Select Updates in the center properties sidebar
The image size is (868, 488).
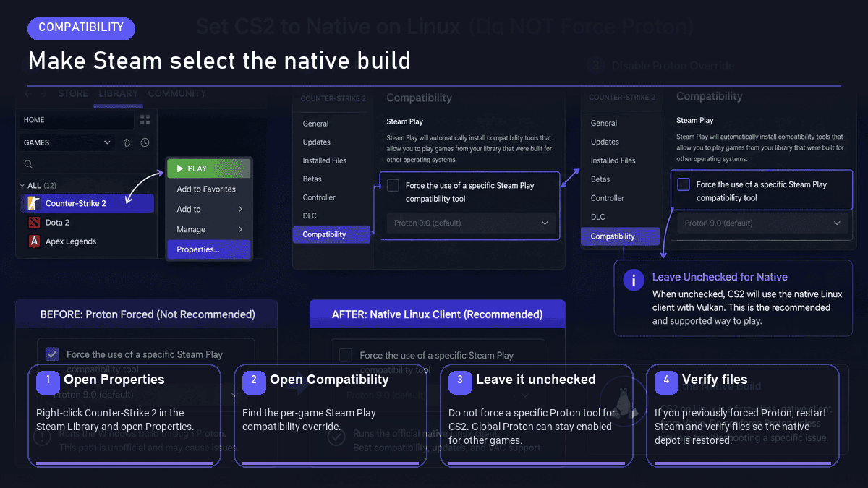pyautogui.click(x=317, y=142)
